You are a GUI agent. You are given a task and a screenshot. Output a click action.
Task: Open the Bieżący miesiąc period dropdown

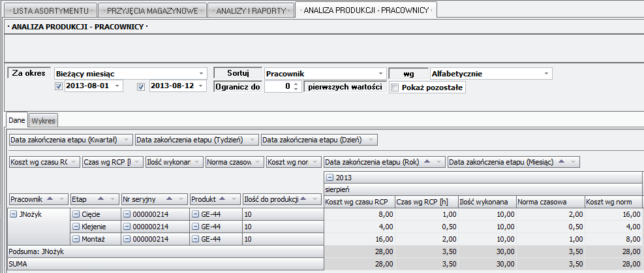pyautogui.click(x=201, y=74)
